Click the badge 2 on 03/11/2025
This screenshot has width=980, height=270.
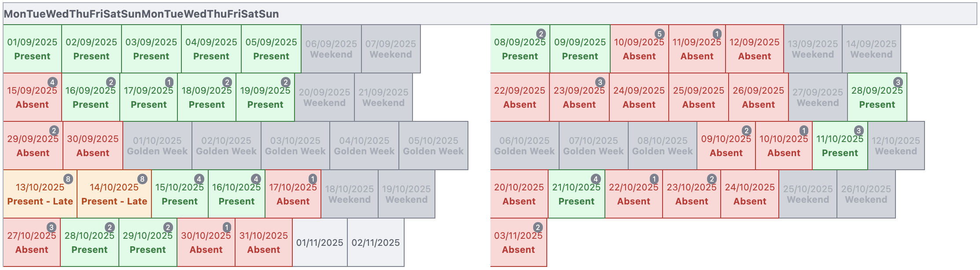click(x=538, y=227)
